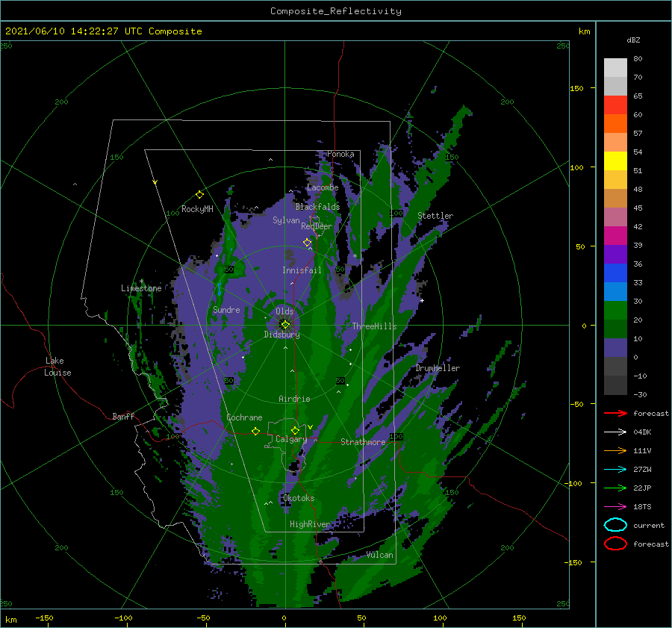This screenshot has height=628, width=672.
Task: Click the red forecast ellipse legend icon
Action: [x=615, y=544]
